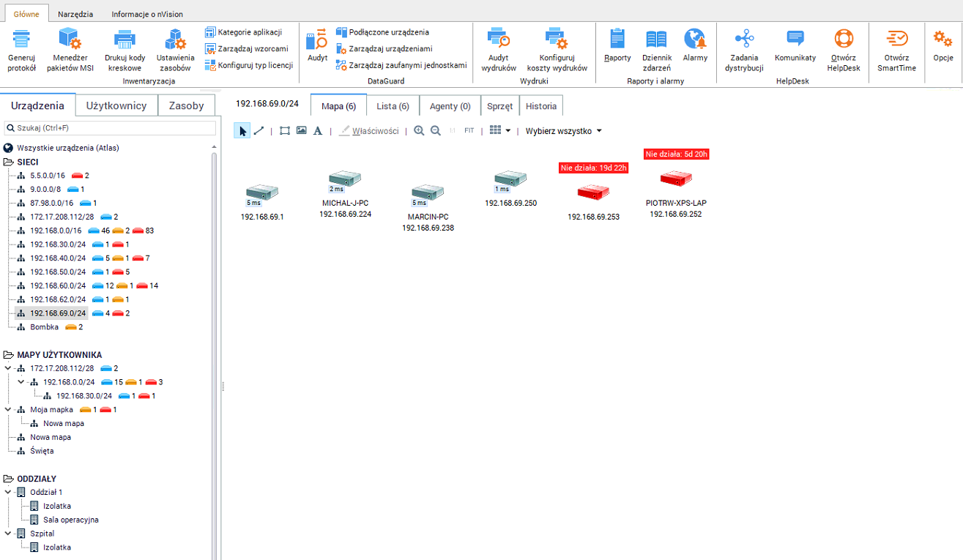Select the 192.168.40.0/24 network

58,258
